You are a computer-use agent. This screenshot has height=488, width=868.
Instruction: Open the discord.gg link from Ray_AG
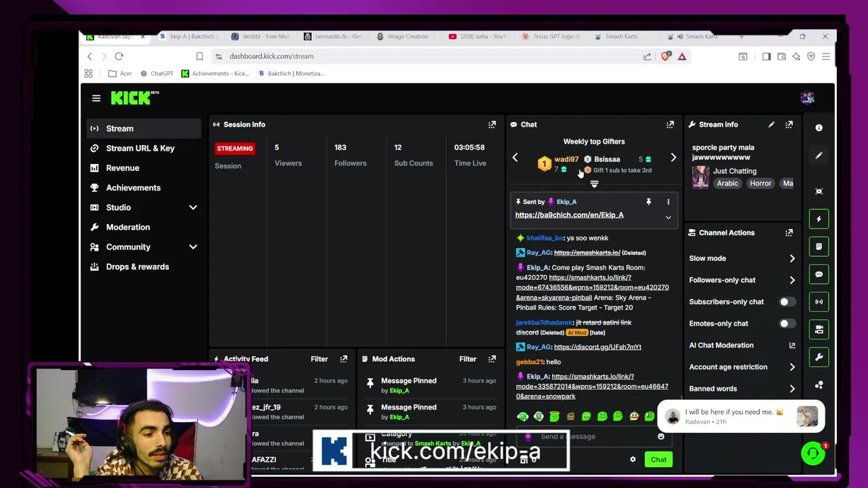coord(597,347)
